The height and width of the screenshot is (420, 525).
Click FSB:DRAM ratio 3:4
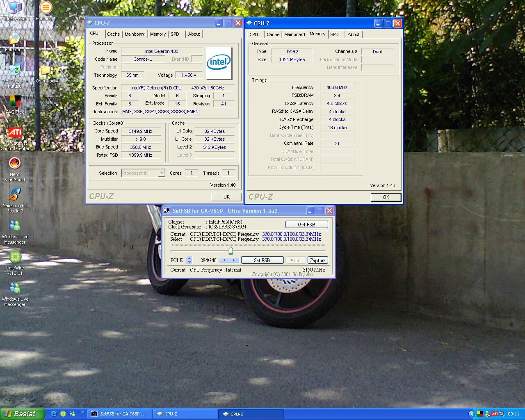click(337, 96)
